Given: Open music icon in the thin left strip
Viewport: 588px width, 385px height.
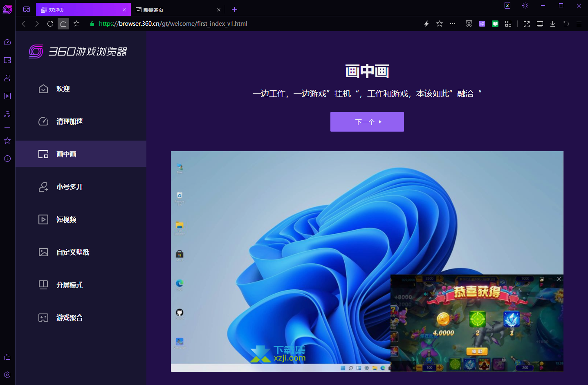Looking at the screenshot, I should point(7,114).
